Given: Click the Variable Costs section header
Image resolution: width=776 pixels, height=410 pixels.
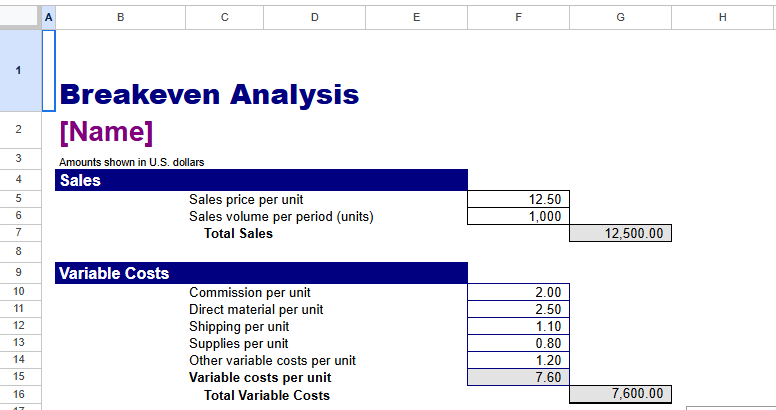Looking at the screenshot, I should [x=261, y=273].
